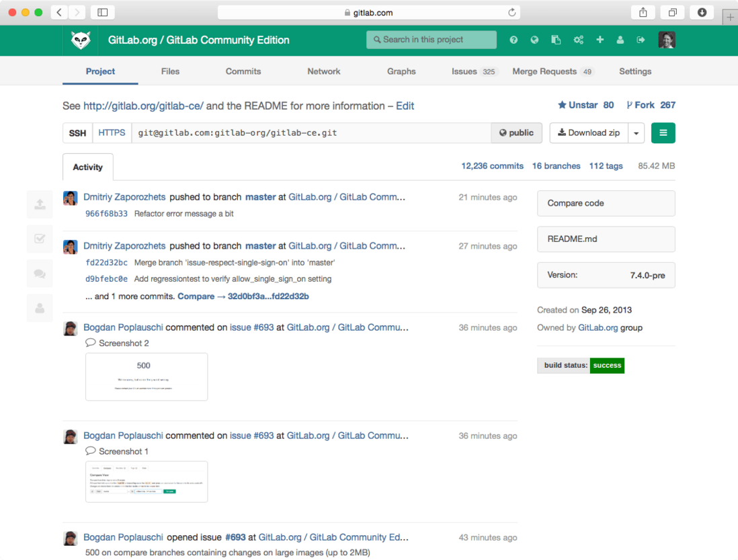Open the gitlab.org/gitlab-ce link
738x560 pixels.
tap(144, 106)
